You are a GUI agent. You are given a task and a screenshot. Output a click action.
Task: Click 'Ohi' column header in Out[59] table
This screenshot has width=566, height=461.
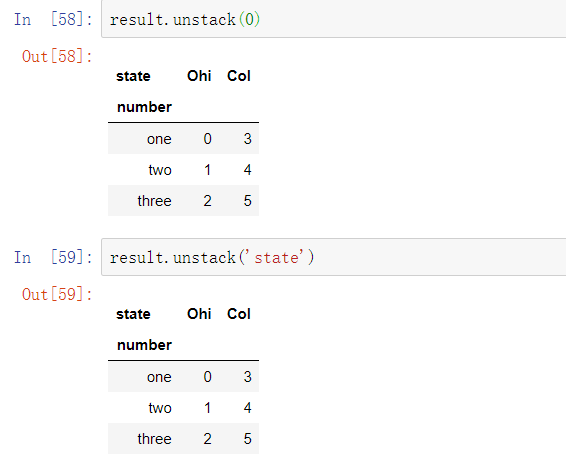199,314
